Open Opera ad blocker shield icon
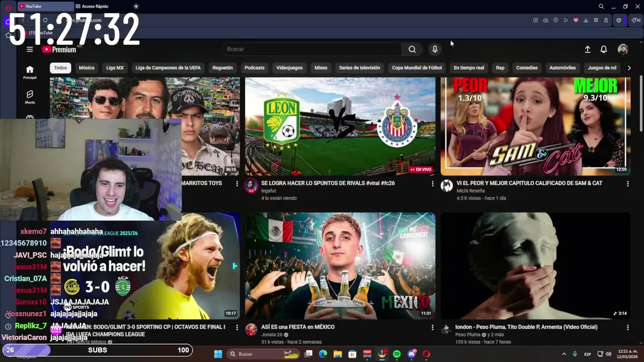 pyautogui.click(x=555, y=20)
